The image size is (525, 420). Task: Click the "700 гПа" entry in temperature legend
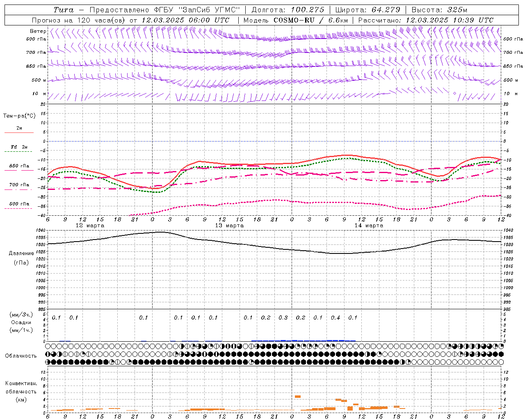[19, 185]
